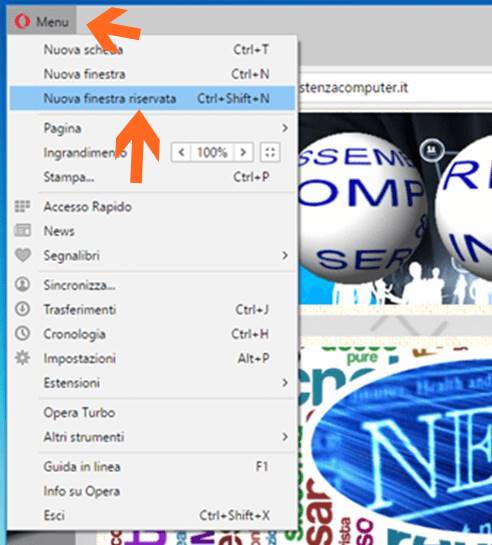Viewport: 492px width, 545px height.
Task: Increase zoom with the right arrow
Action: 243,152
